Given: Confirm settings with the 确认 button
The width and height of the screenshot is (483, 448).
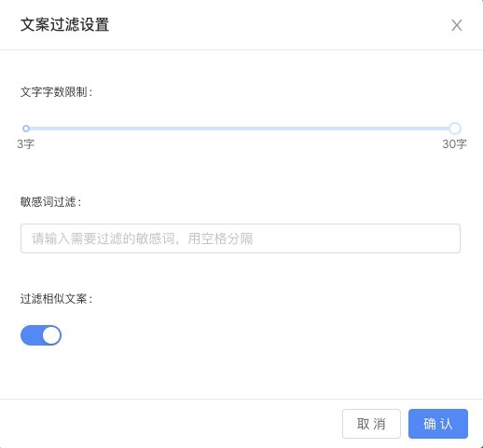Looking at the screenshot, I should click(x=438, y=424).
